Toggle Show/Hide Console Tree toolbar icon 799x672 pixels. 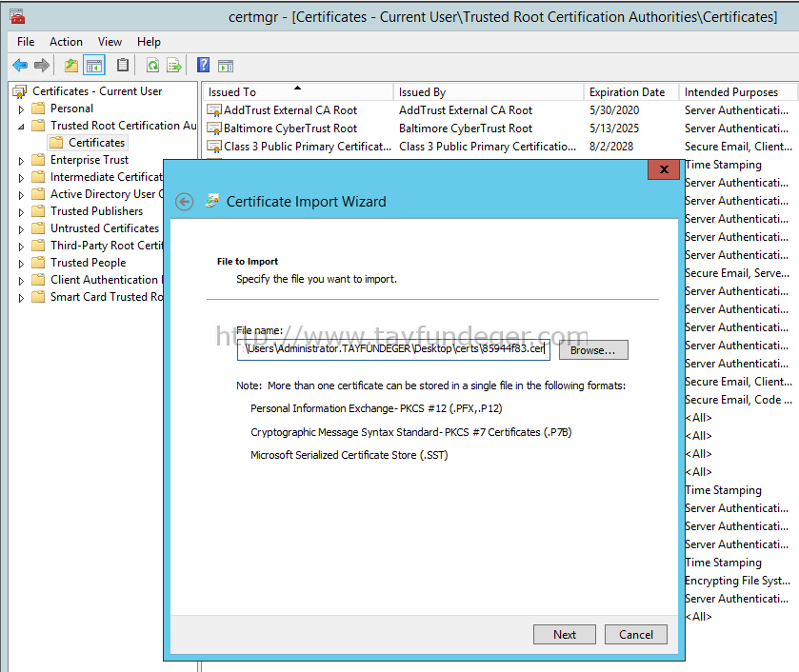tap(94, 66)
